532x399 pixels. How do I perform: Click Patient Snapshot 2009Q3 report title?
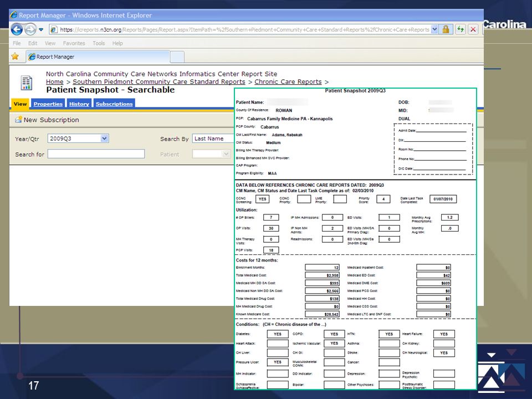[355, 90]
